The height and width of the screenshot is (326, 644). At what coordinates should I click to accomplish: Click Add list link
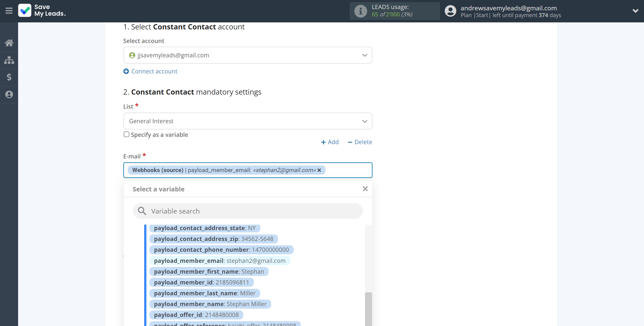[x=330, y=142]
